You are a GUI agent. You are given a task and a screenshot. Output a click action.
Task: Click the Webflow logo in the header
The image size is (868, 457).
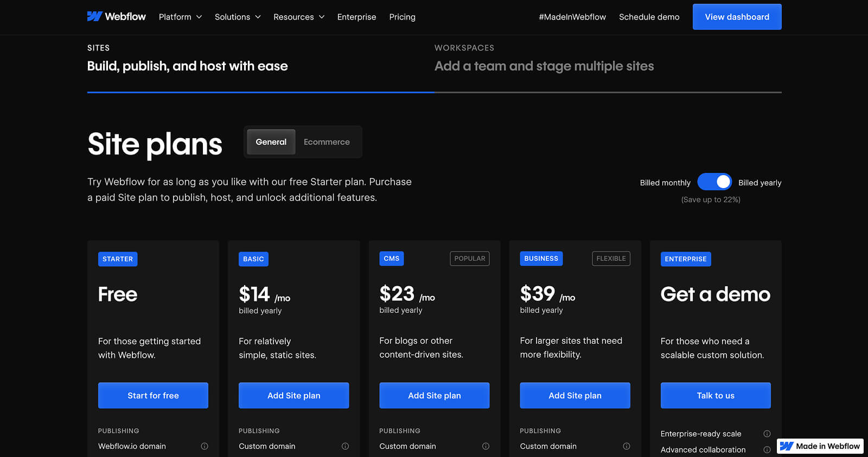[116, 17]
